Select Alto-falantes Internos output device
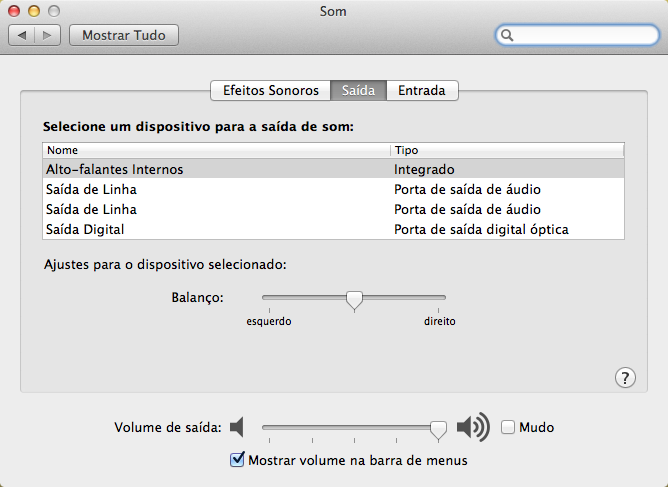This screenshot has height=487, width=668. (115, 170)
